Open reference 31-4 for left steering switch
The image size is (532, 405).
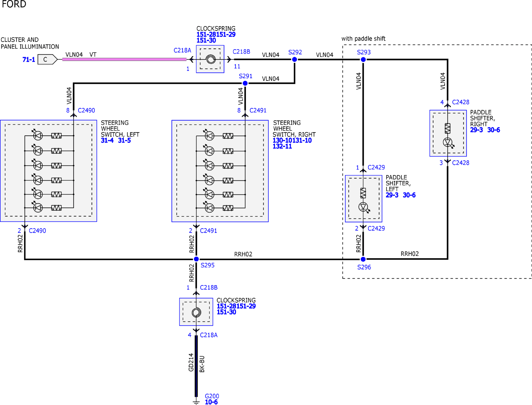click(107, 140)
